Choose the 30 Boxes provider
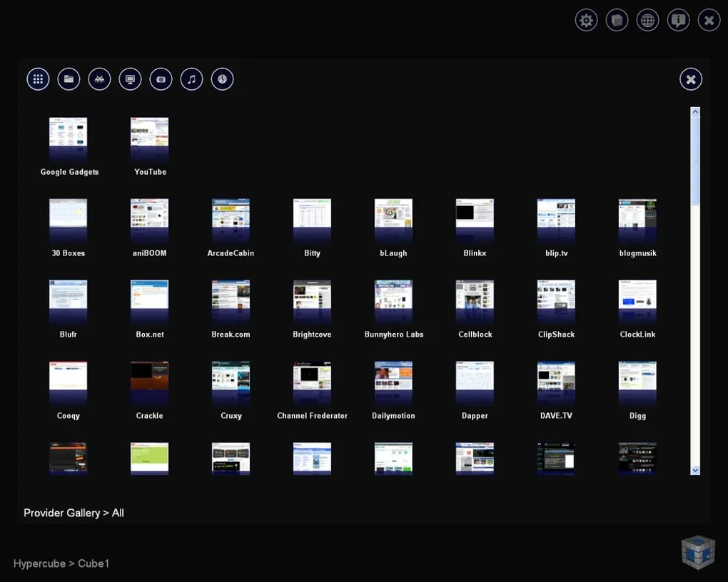Image resolution: width=728 pixels, height=582 pixels. pos(69,220)
